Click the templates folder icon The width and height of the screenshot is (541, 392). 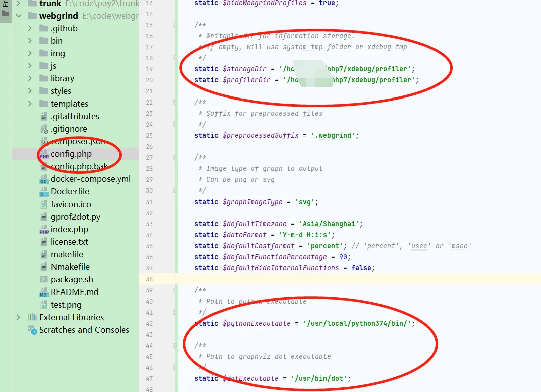44,104
